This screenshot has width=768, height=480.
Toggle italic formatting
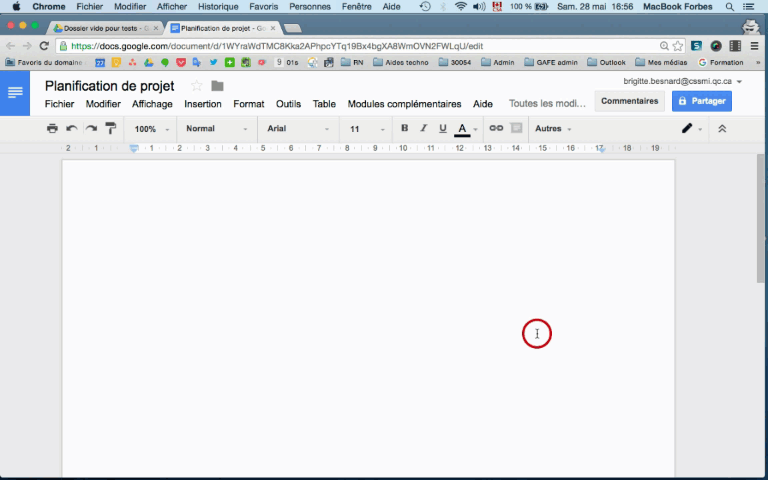point(423,129)
